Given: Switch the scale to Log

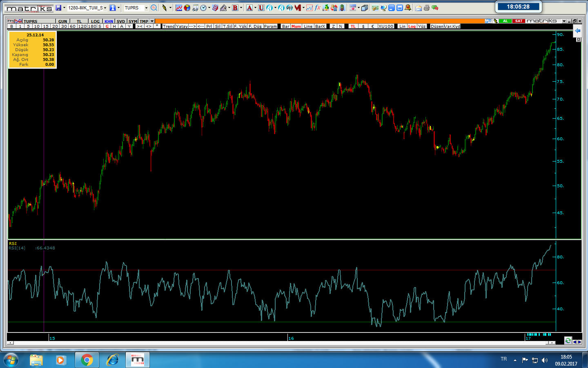Looking at the screenshot, I should click(x=412, y=26).
